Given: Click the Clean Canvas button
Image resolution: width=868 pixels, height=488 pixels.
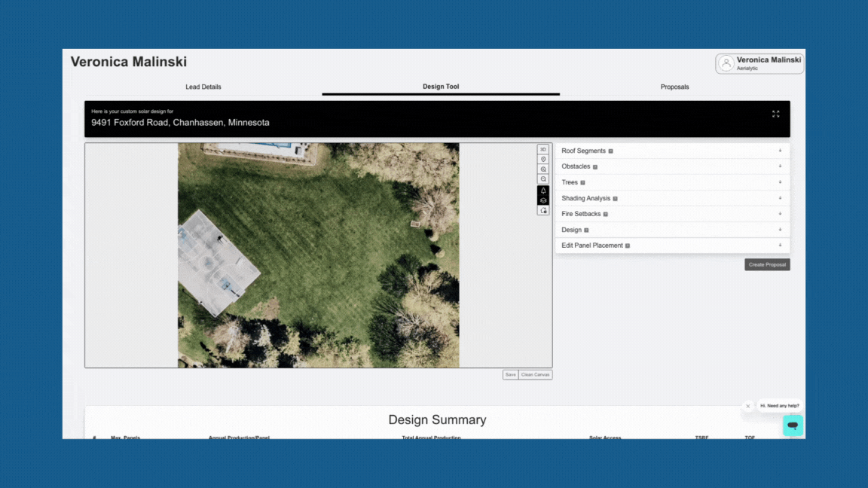Looking at the screenshot, I should (535, 374).
